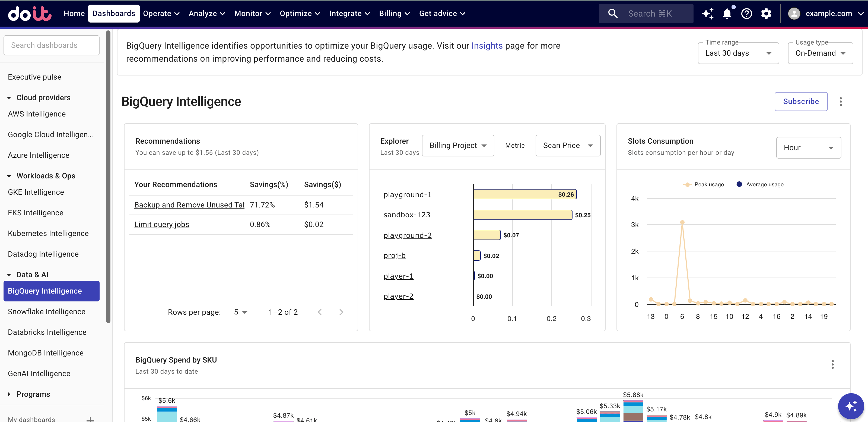This screenshot has width=868, height=422.
Task: Click the sparkle AI assistant icon in navbar
Action: pyautogui.click(x=708, y=14)
